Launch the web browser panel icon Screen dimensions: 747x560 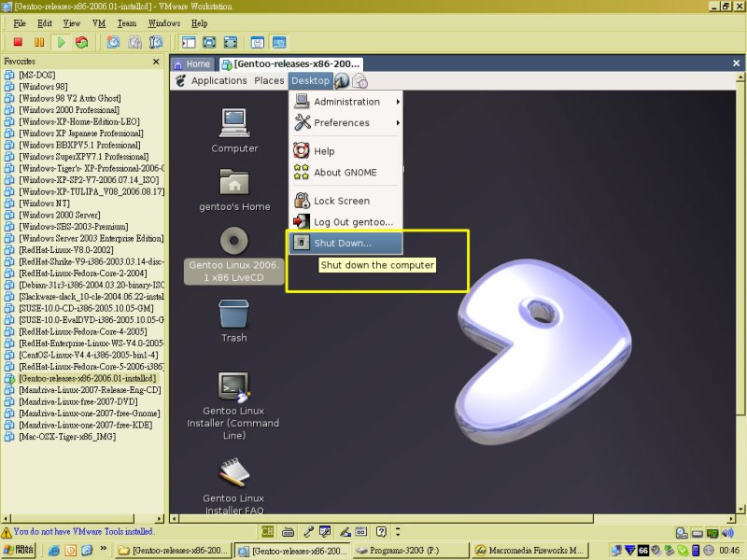[x=342, y=81]
